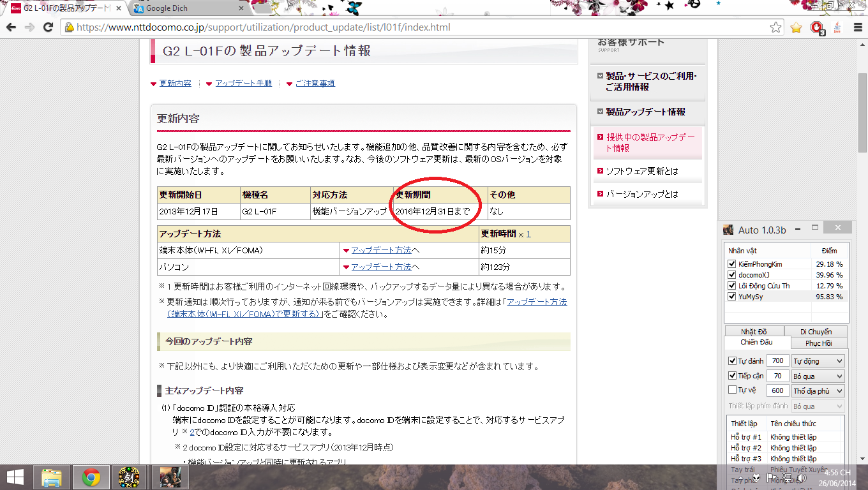Select the Hỗ trợ #3 skill row
868x490 pixels.
[785, 459]
